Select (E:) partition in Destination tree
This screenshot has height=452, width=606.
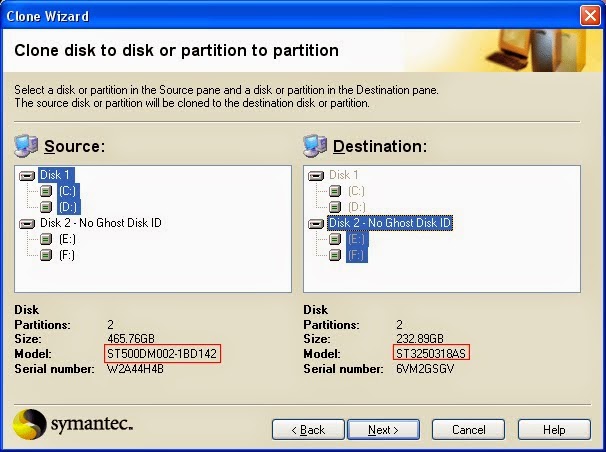[x=357, y=239]
